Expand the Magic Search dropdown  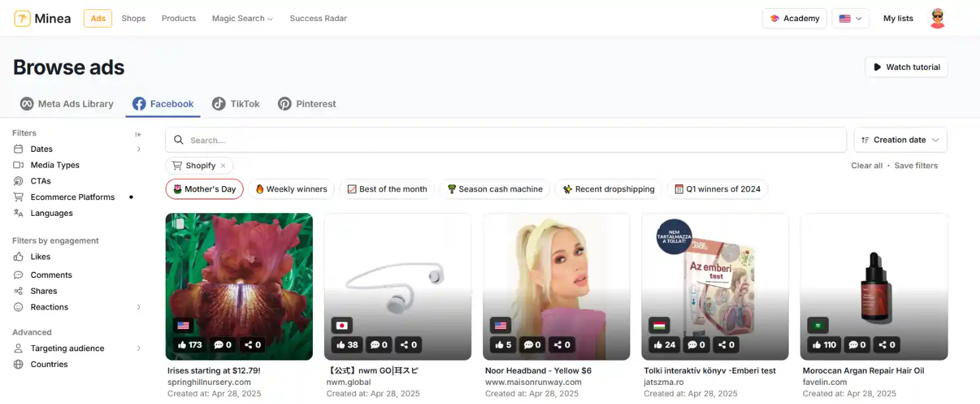[242, 18]
